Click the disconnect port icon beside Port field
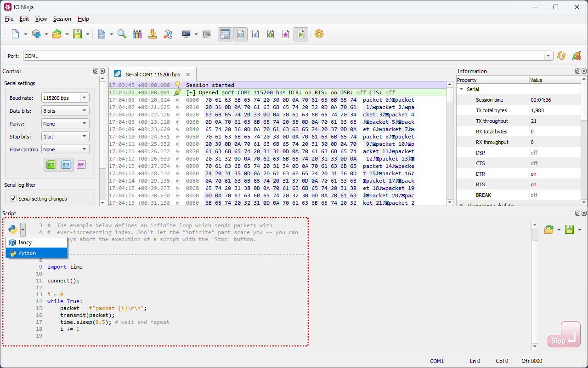Screen dimensions: 588x368 [x=576, y=56]
